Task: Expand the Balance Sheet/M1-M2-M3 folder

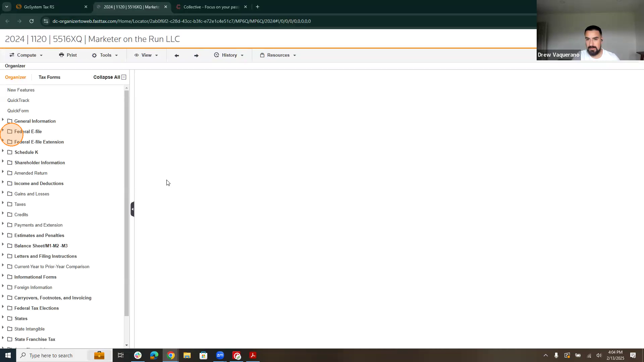Action: [x=3, y=245]
